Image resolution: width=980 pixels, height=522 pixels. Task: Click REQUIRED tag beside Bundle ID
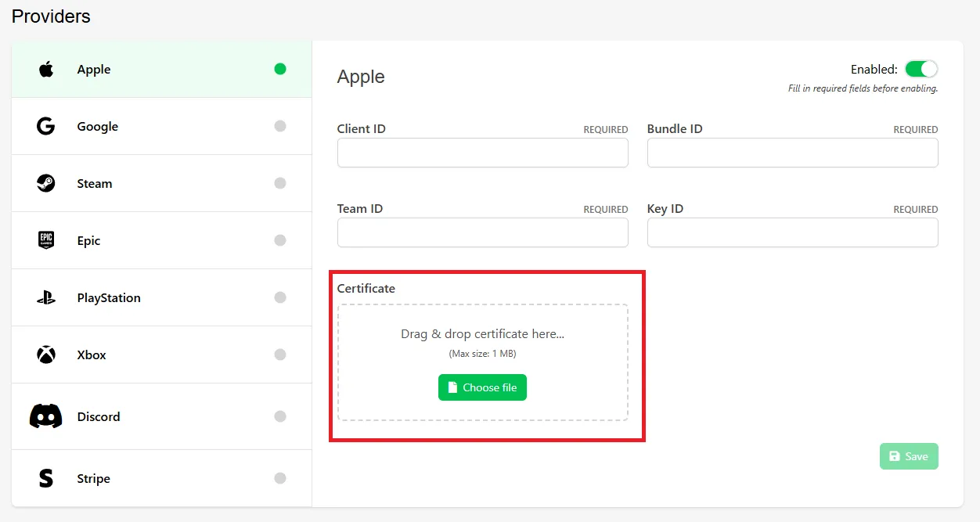[916, 130]
